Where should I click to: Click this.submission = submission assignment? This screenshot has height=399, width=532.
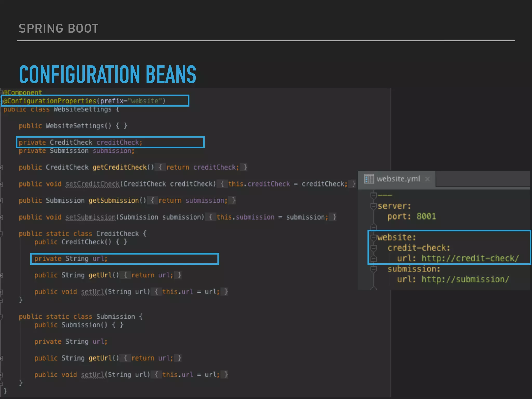(272, 217)
